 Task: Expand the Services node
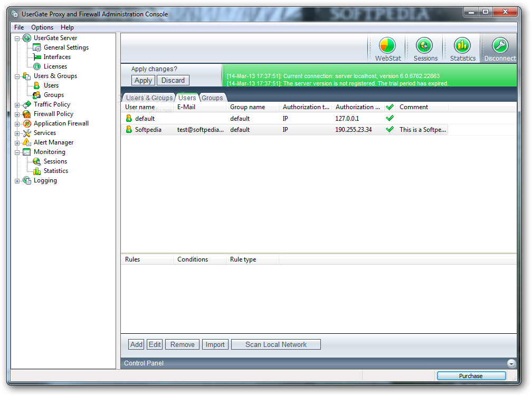17,133
